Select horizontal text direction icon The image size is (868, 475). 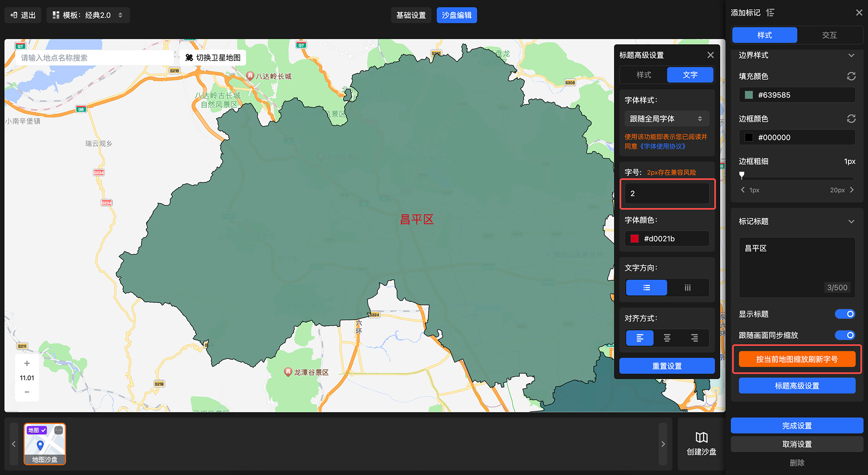point(646,288)
